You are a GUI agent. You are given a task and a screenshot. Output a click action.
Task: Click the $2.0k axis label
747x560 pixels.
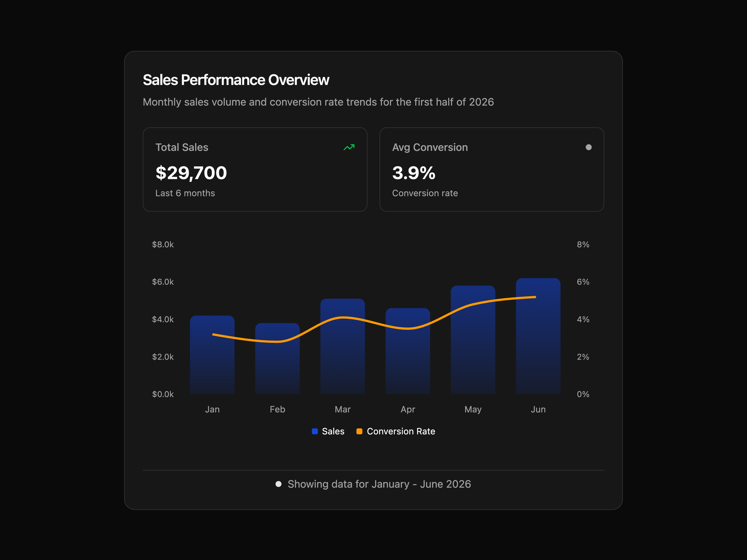tap(163, 357)
